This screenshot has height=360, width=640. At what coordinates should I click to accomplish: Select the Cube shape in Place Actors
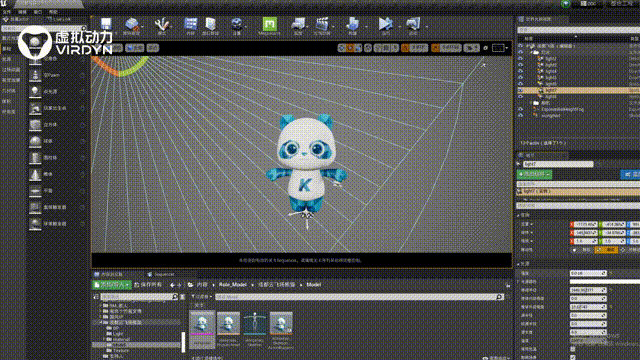[x=35, y=125]
